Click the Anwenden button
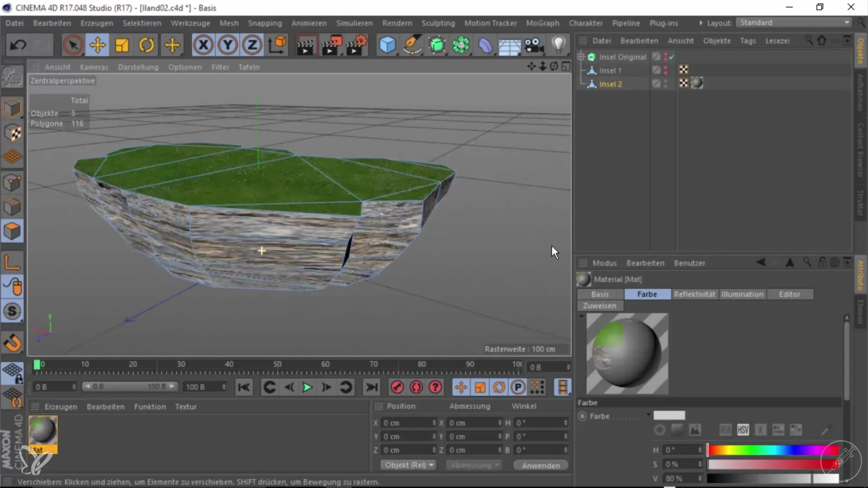 [541, 465]
